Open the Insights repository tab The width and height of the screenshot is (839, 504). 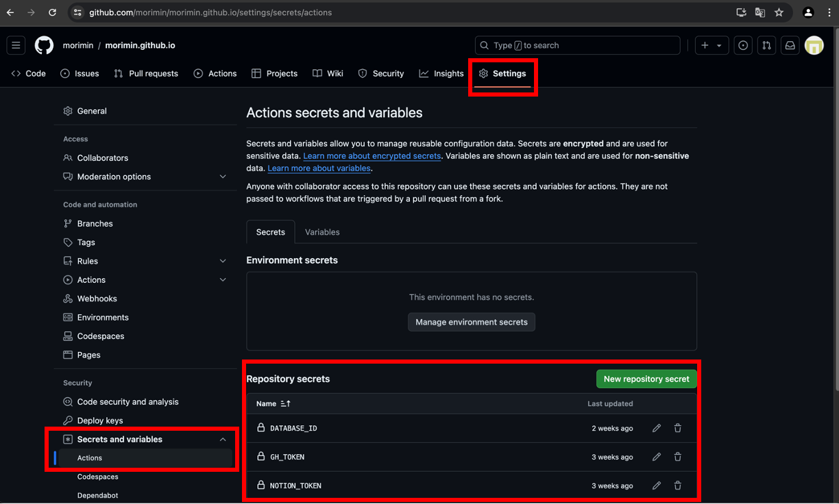point(441,73)
